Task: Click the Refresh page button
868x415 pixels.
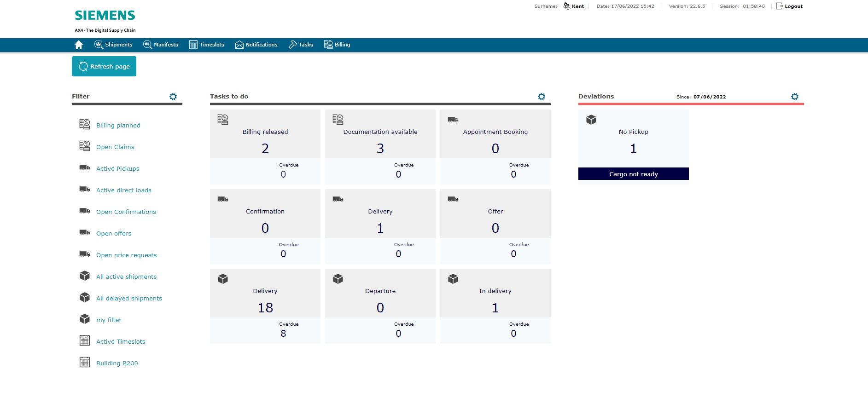Action: click(104, 66)
